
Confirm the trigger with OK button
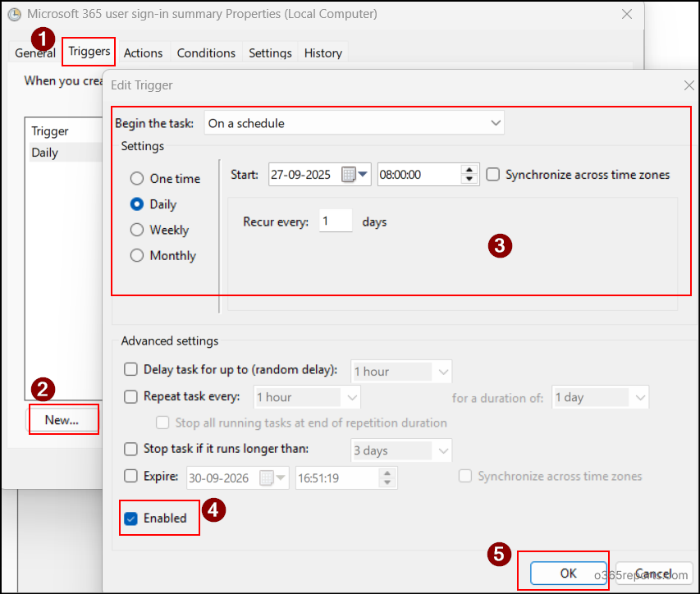(568, 573)
